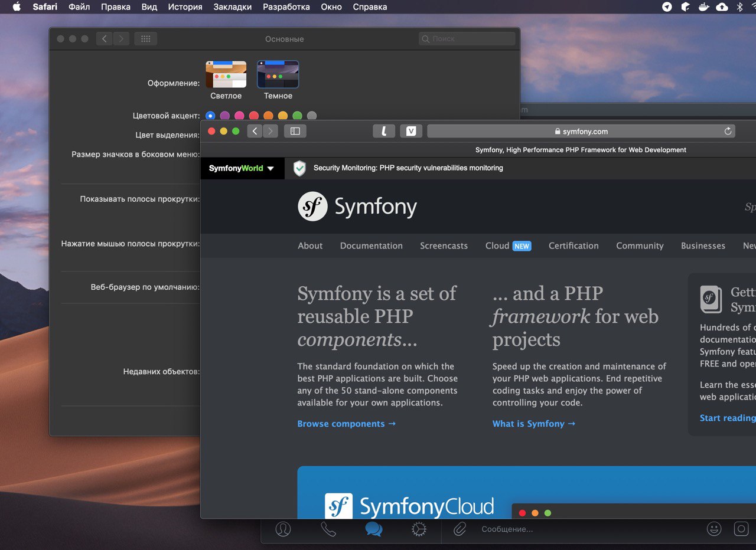Screen dimensions: 756x550
Task: Select the Темное appearance option
Action: (278, 80)
